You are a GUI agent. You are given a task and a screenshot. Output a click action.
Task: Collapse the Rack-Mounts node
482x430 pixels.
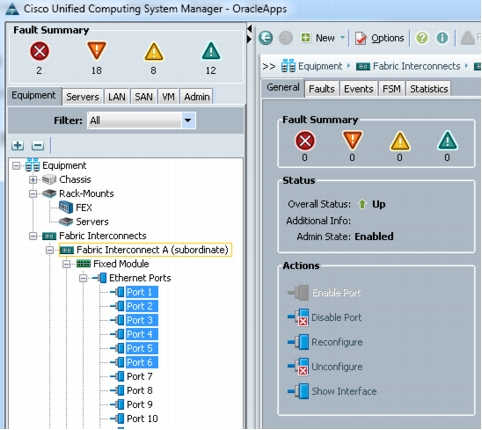[x=33, y=194]
